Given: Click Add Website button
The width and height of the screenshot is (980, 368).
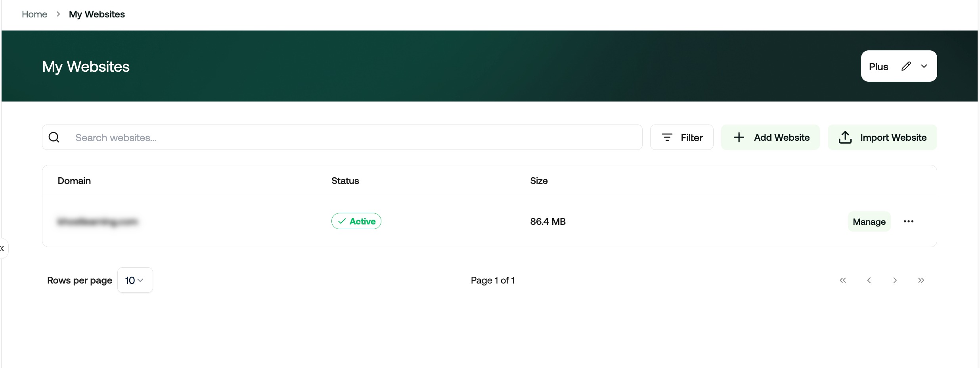Looking at the screenshot, I should (x=770, y=137).
